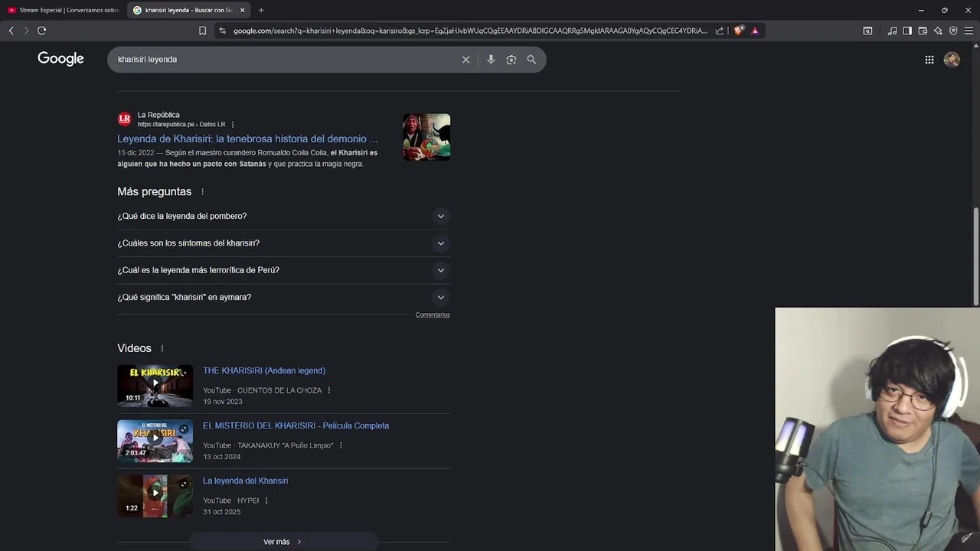Click the La República favicon logo
980x551 pixels.
pos(124,119)
